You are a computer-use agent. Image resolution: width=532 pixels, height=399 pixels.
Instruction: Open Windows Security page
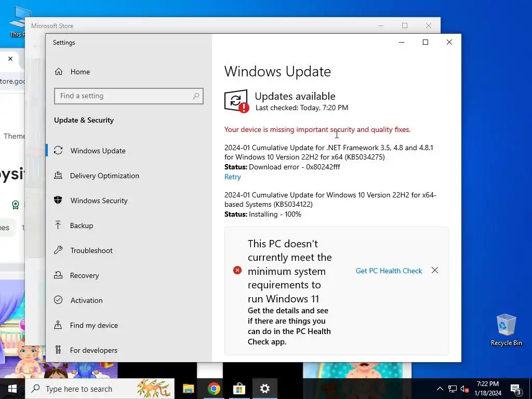(x=129, y=201)
